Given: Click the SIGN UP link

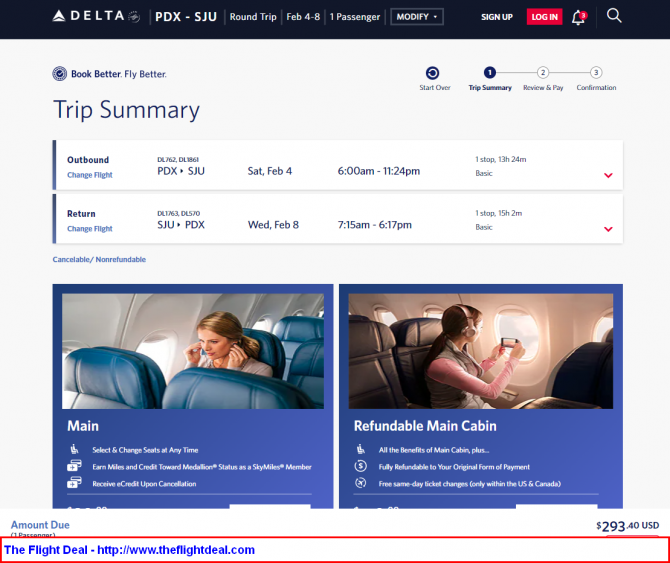Looking at the screenshot, I should click(497, 17).
